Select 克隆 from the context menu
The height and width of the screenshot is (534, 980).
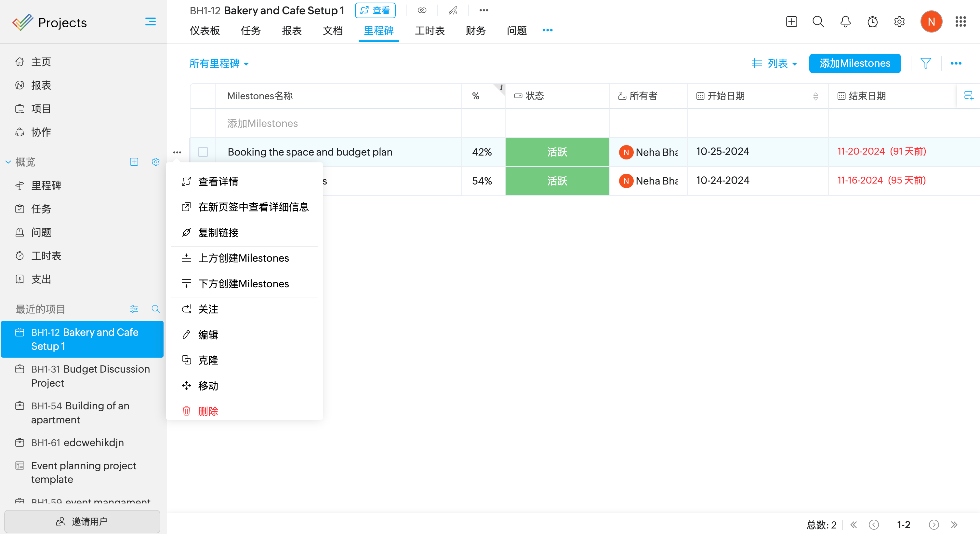click(208, 360)
